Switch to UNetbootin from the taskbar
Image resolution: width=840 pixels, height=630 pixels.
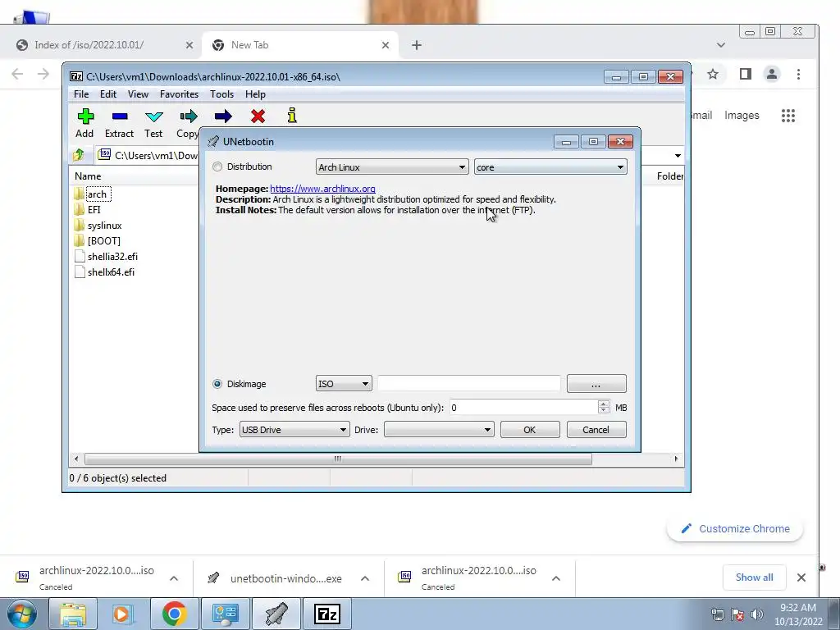(x=276, y=614)
